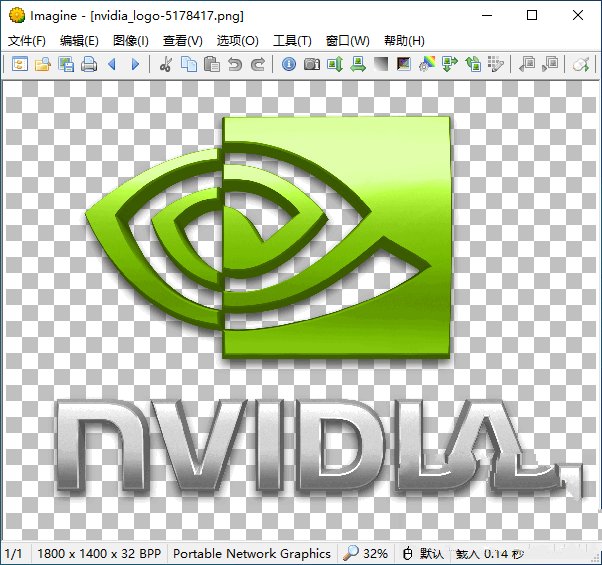The width and height of the screenshot is (602, 565).
Task: Go to previous image with left blue arrow
Action: pyautogui.click(x=112, y=64)
